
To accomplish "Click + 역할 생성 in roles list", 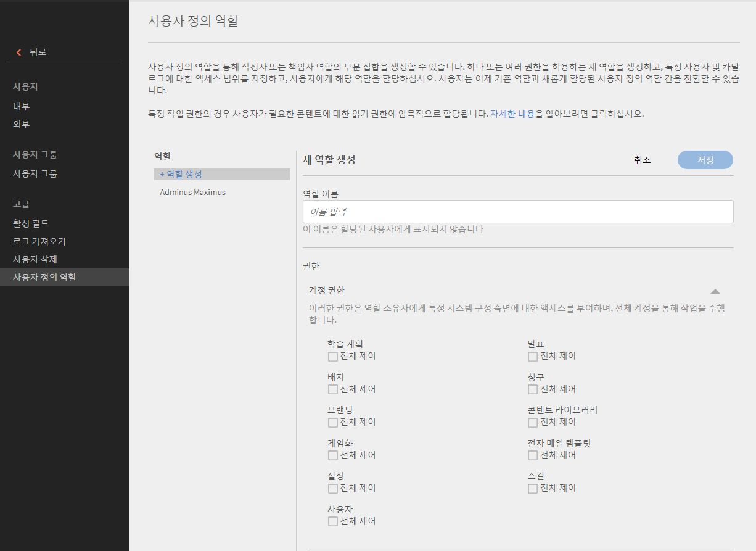I will (222, 175).
